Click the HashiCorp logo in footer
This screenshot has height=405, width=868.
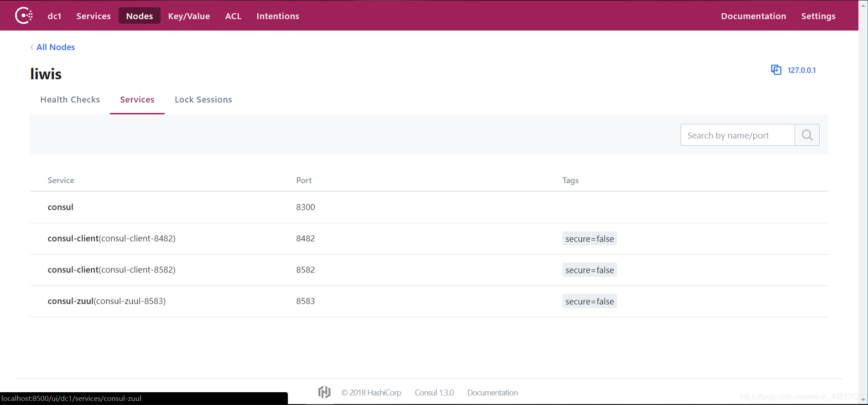pyautogui.click(x=324, y=392)
